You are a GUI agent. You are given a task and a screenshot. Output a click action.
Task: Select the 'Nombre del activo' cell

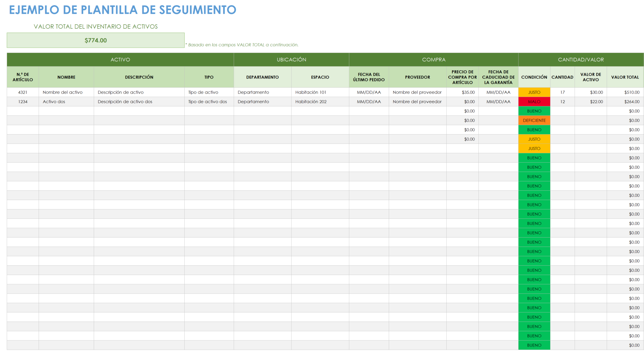66,92
